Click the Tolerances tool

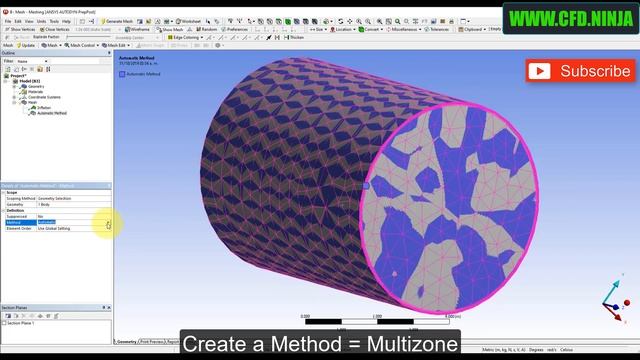pyautogui.click(x=437, y=29)
